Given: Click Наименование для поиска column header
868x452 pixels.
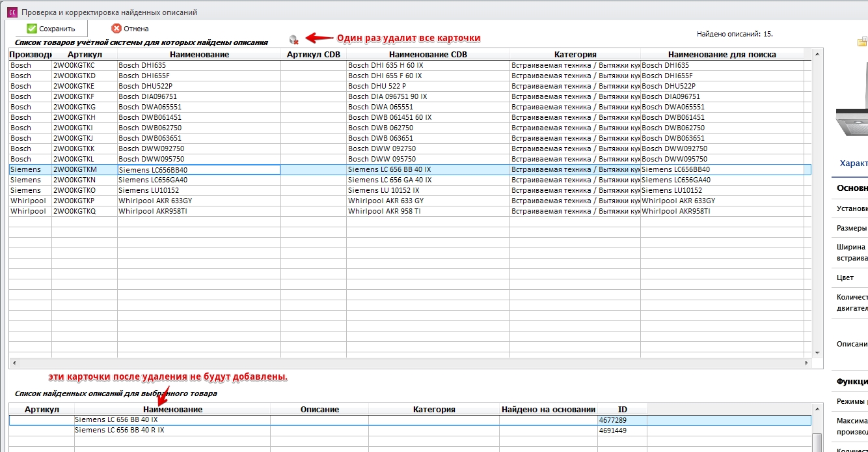Looking at the screenshot, I should (x=722, y=55).
